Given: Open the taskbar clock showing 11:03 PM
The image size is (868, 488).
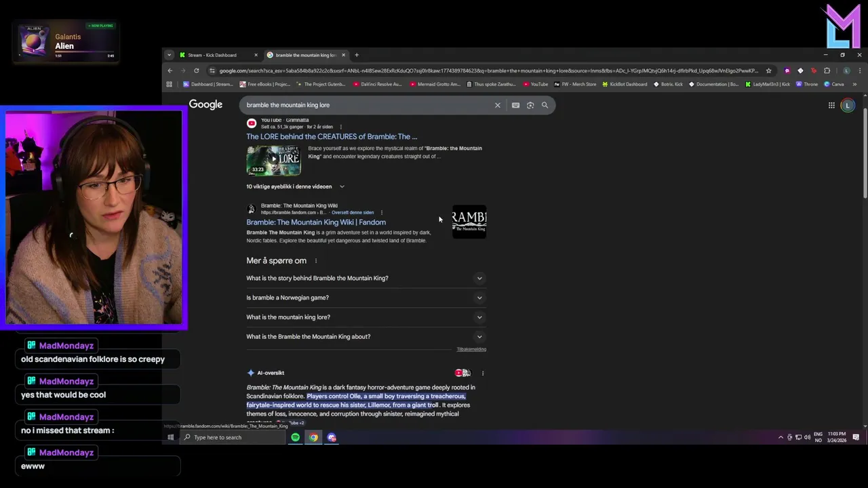Looking at the screenshot, I should click(836, 437).
